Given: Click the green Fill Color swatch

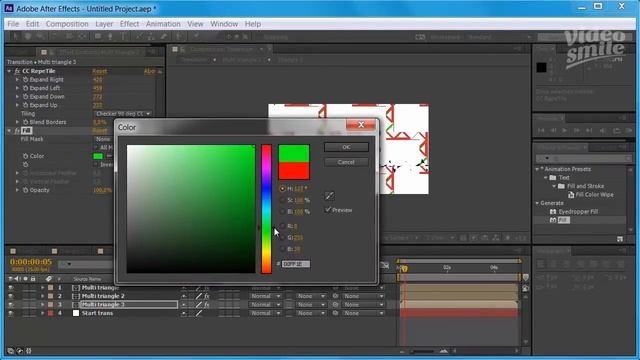Looking at the screenshot, I should (98, 156).
